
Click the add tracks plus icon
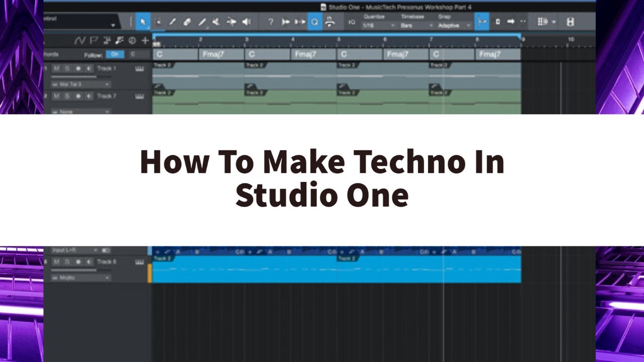(x=145, y=40)
